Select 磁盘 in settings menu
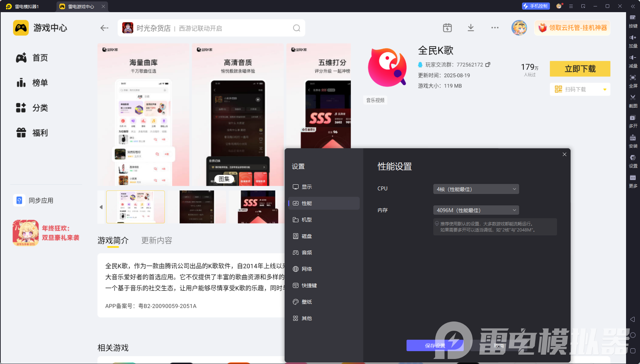This screenshot has height=364, width=640. pos(324,236)
